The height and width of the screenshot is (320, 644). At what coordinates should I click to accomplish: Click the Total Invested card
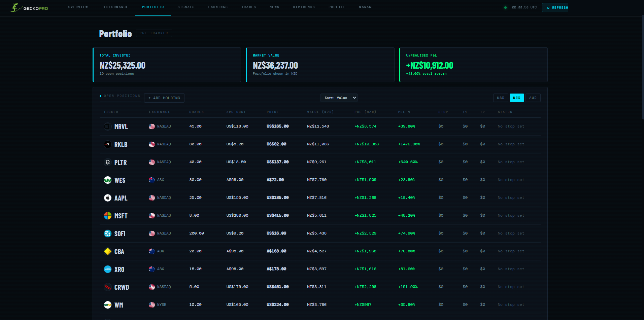(167, 65)
